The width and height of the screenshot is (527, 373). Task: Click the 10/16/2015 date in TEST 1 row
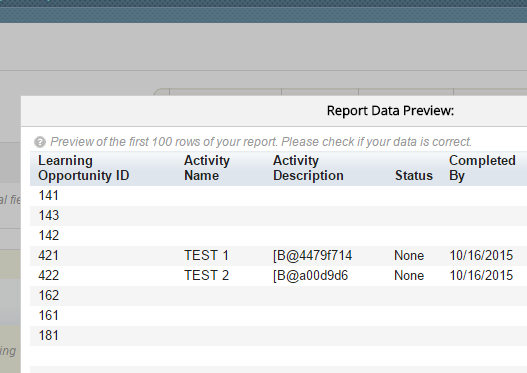point(481,255)
